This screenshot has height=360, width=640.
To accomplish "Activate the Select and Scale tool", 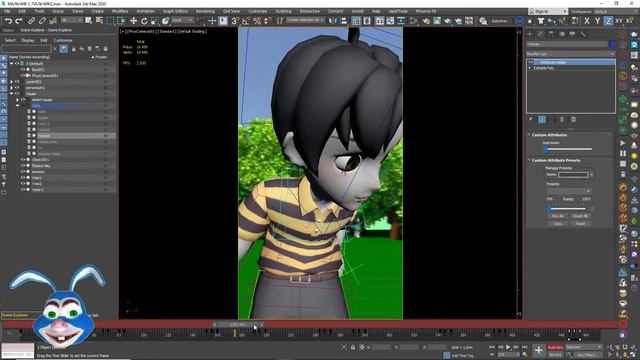I will point(155,20).
